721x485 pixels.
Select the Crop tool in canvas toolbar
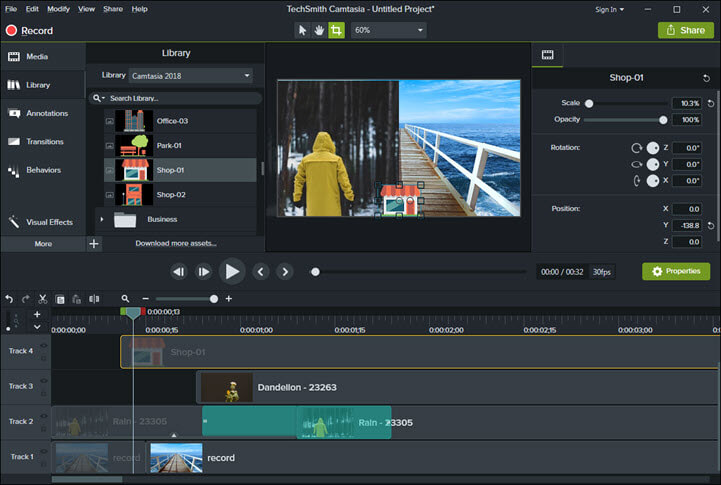click(x=336, y=30)
